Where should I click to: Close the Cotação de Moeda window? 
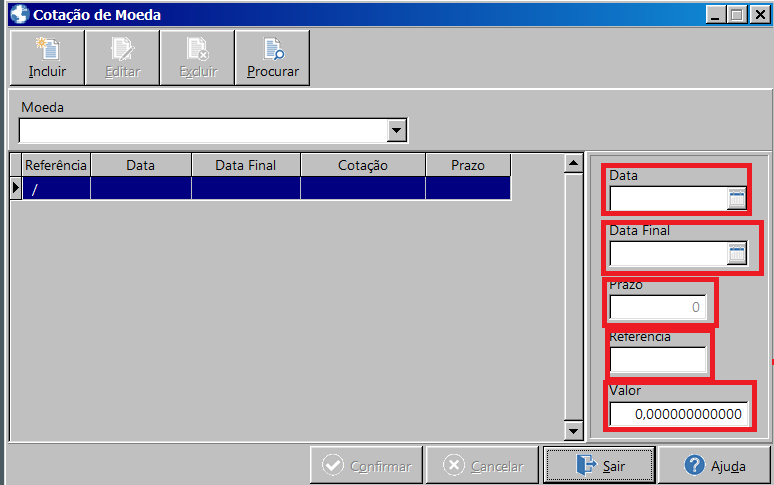[x=760, y=14]
